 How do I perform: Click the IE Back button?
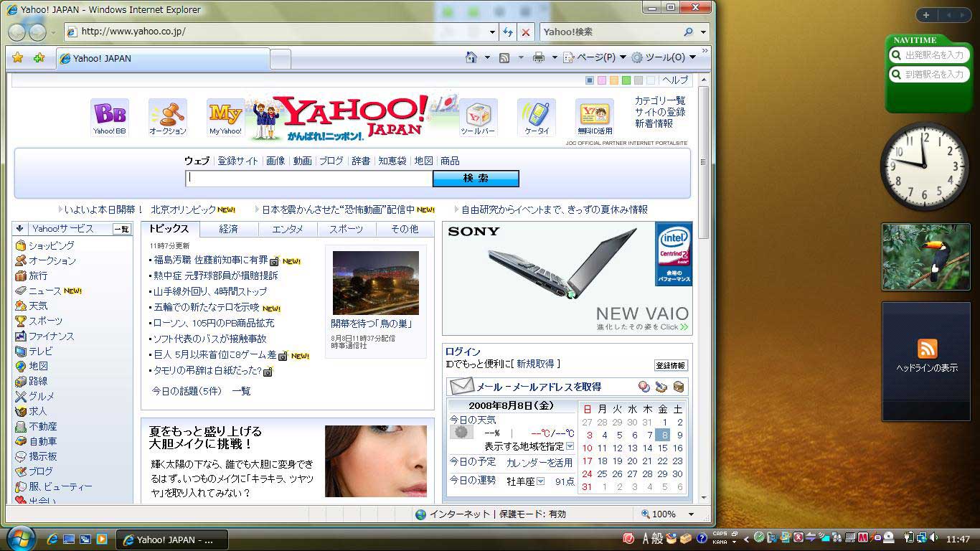[17, 32]
